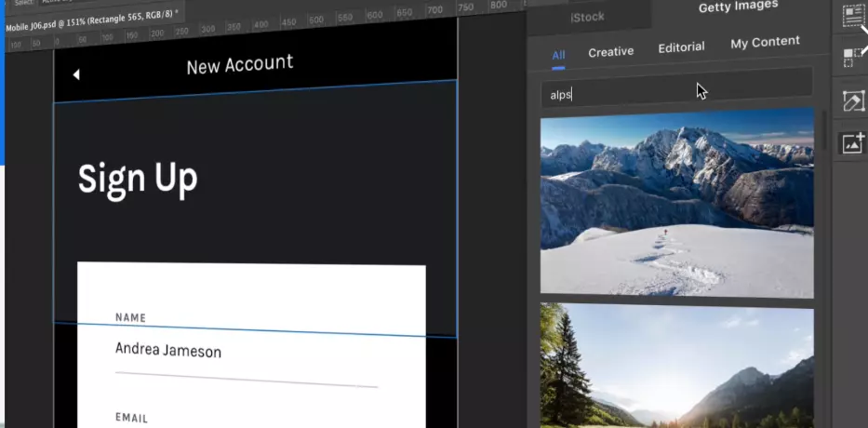Image resolution: width=868 pixels, height=428 pixels.
Task: Click the add-image icon with plus sign
Action: pos(853,143)
